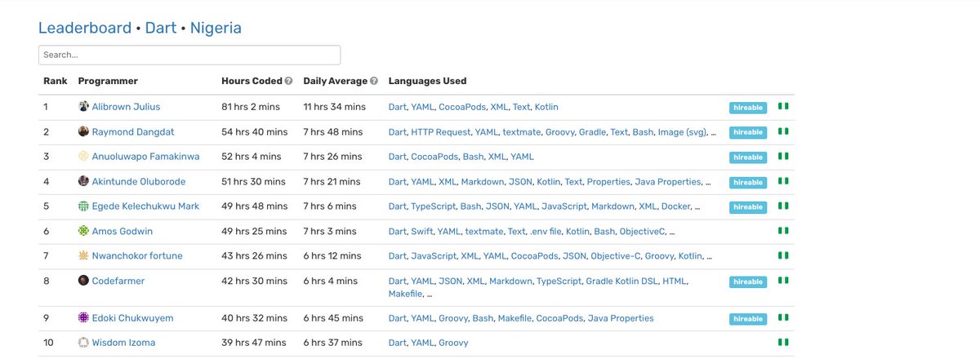The width and height of the screenshot is (980, 359).
Task: Click Raymond Dangdat's avatar icon
Action: (83, 132)
